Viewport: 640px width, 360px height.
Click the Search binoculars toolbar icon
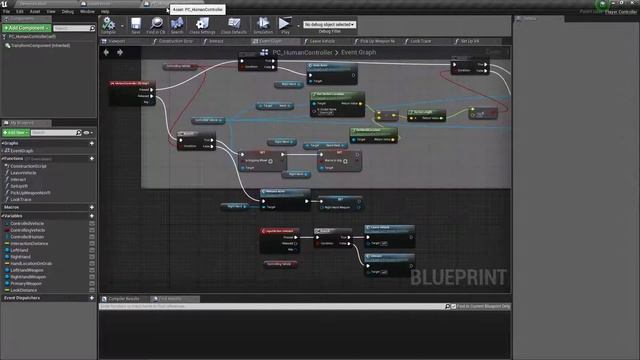tap(177, 25)
